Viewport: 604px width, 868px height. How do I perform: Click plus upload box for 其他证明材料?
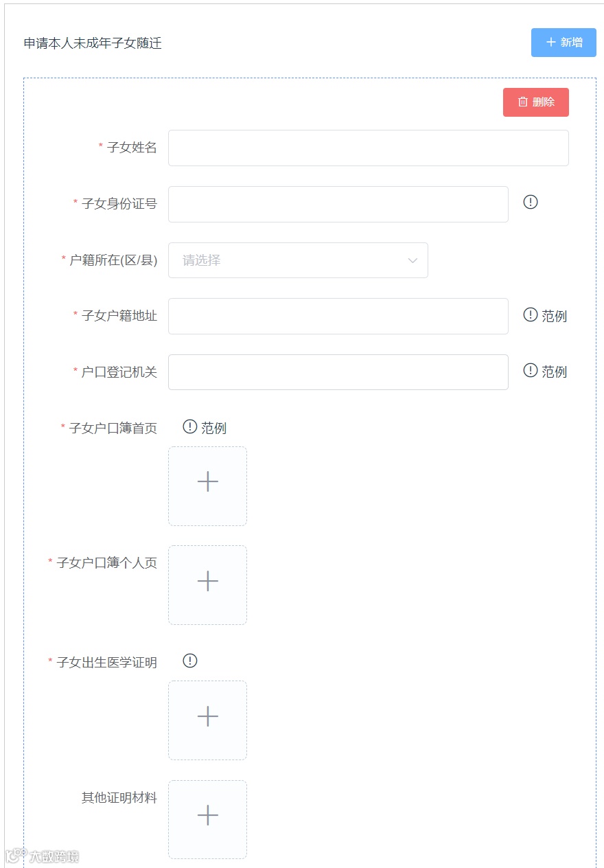pos(207,819)
